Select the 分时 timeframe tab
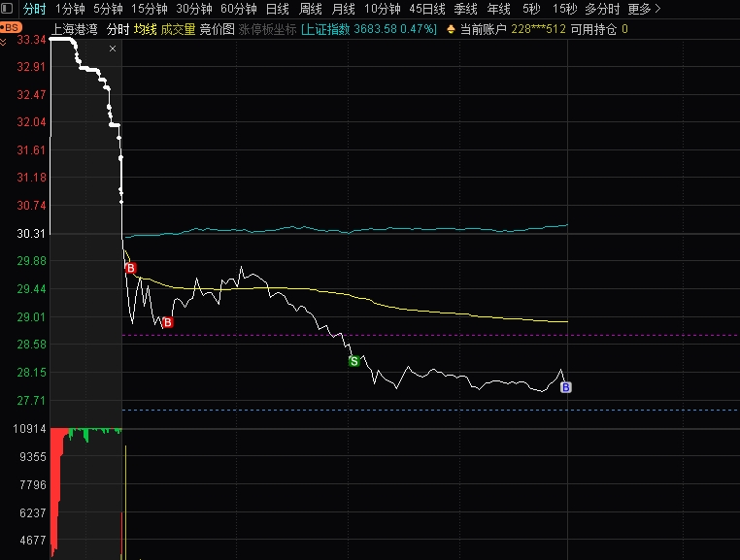Viewport: 740px width, 560px height. (x=34, y=9)
